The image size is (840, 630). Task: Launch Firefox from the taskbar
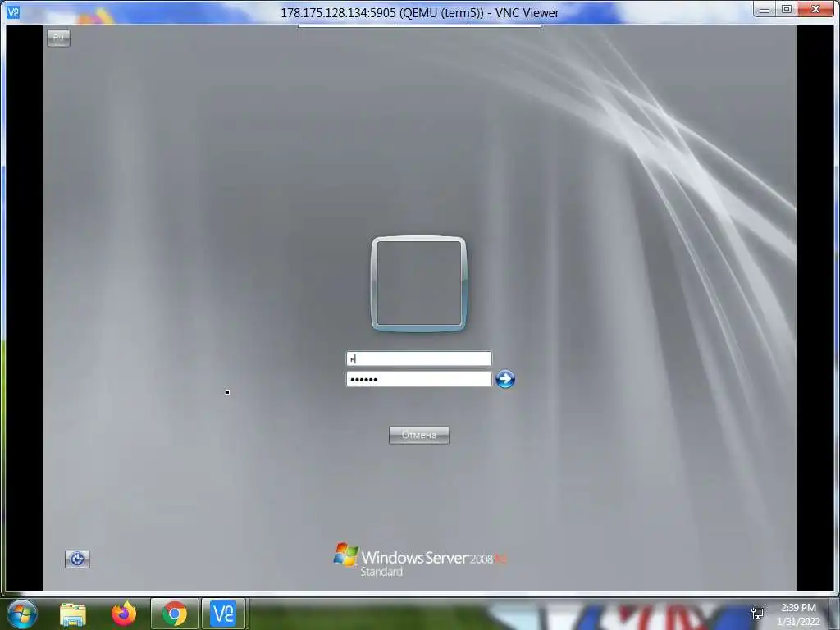[124, 614]
